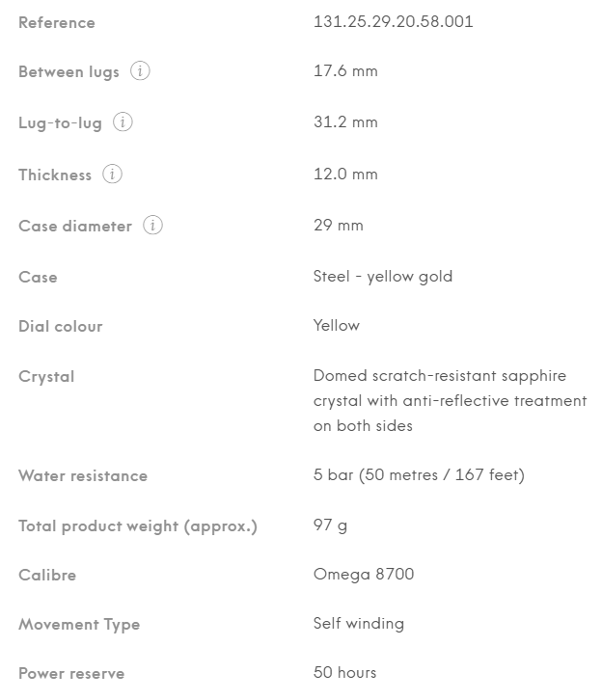This screenshot has height=700, width=602.
Task: Click the 97 g product weight value
Action: tap(330, 525)
